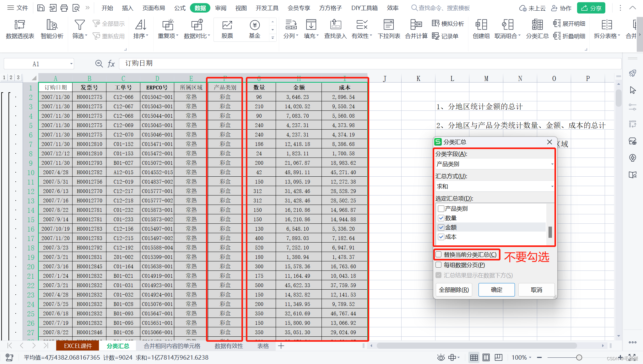Switch to the 公式 ribbon tab
The image size is (643, 364).
click(x=180, y=8)
